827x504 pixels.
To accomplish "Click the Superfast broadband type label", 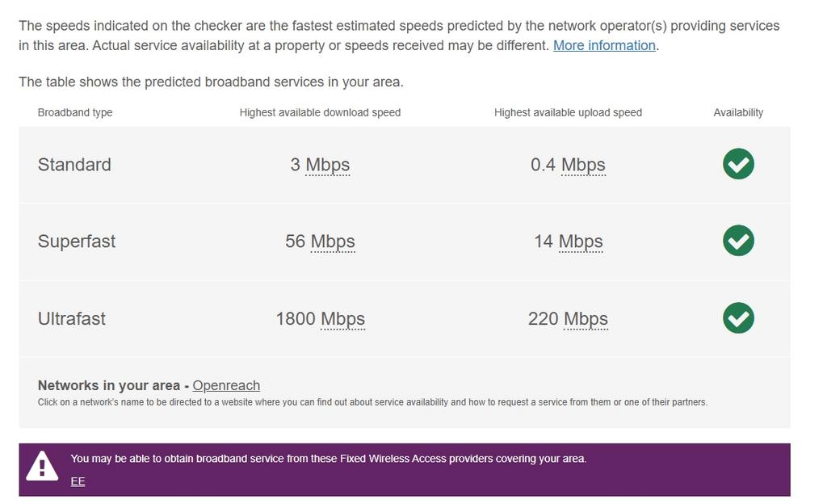I will (77, 241).
